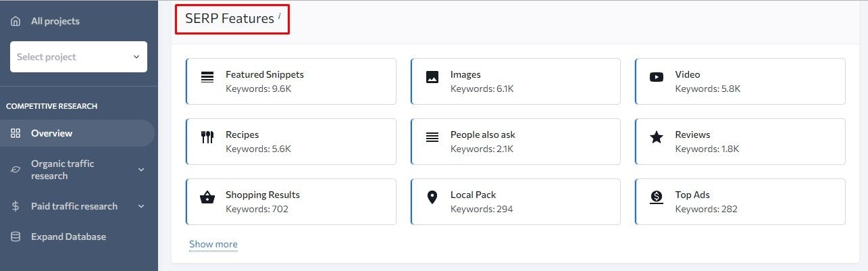Open the Top Ads card
The height and width of the screenshot is (271, 868).
point(740,201)
